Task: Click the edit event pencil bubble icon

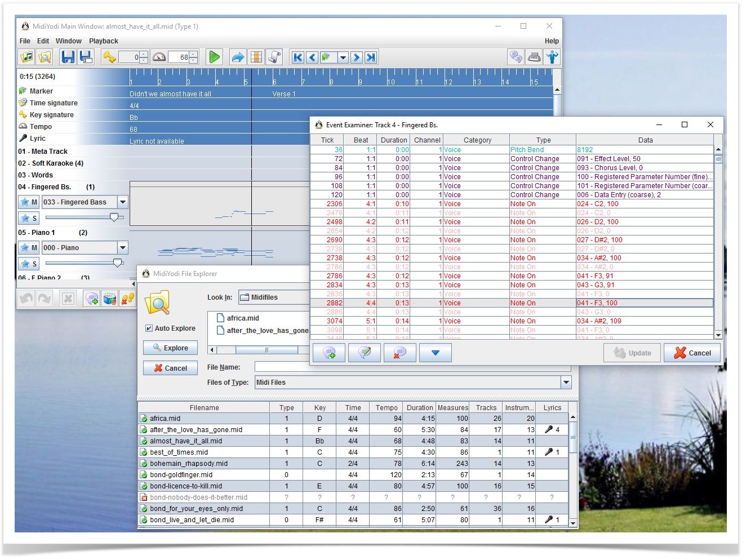Action: click(x=365, y=353)
